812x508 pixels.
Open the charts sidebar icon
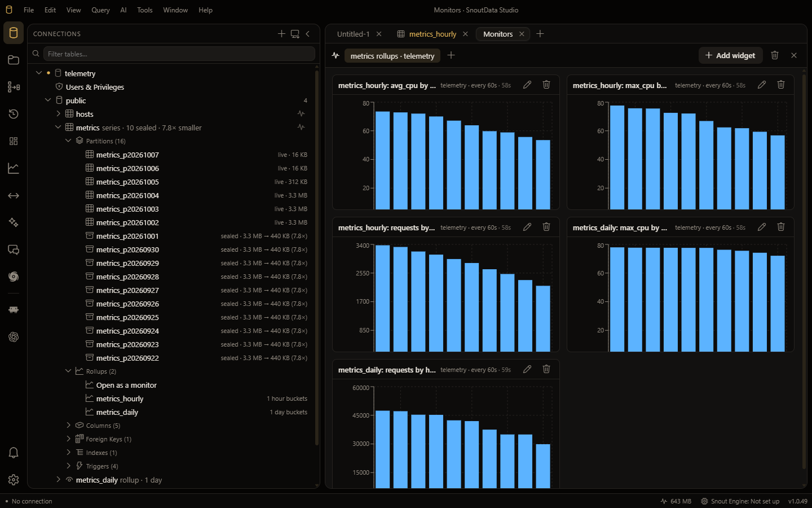tap(14, 168)
